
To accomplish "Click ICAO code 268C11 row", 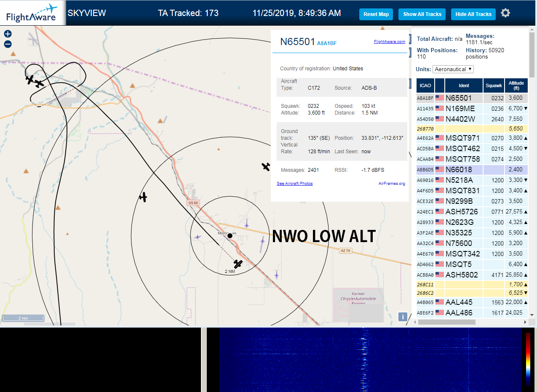I will click(x=472, y=285).
